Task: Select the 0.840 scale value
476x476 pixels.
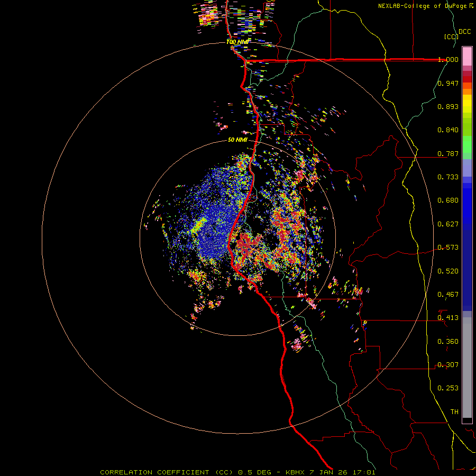Action: pyautogui.click(x=448, y=130)
